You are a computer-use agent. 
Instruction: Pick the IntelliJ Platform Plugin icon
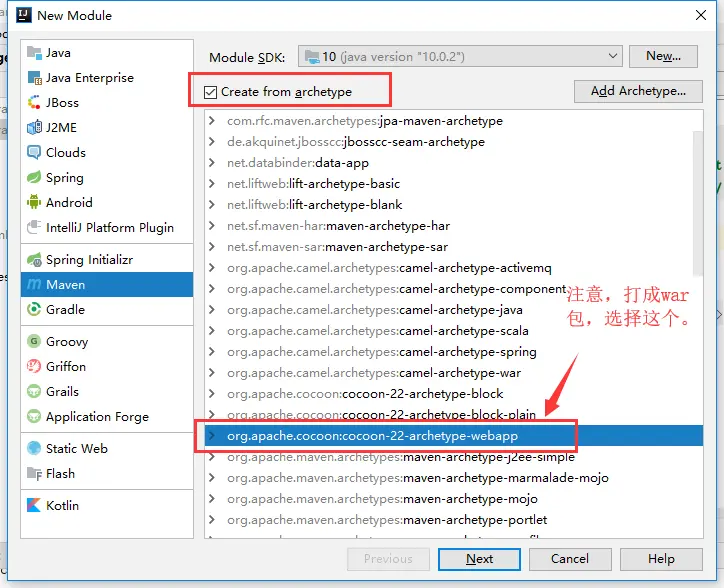(34, 227)
